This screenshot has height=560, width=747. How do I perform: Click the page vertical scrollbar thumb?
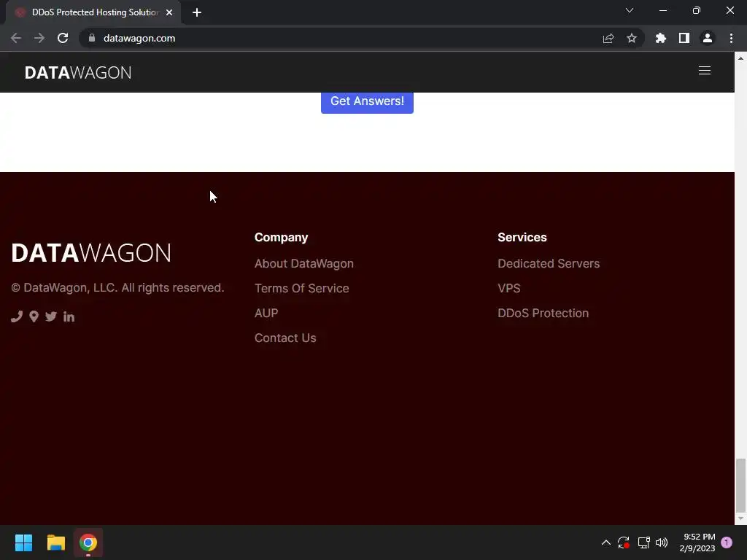click(x=740, y=484)
